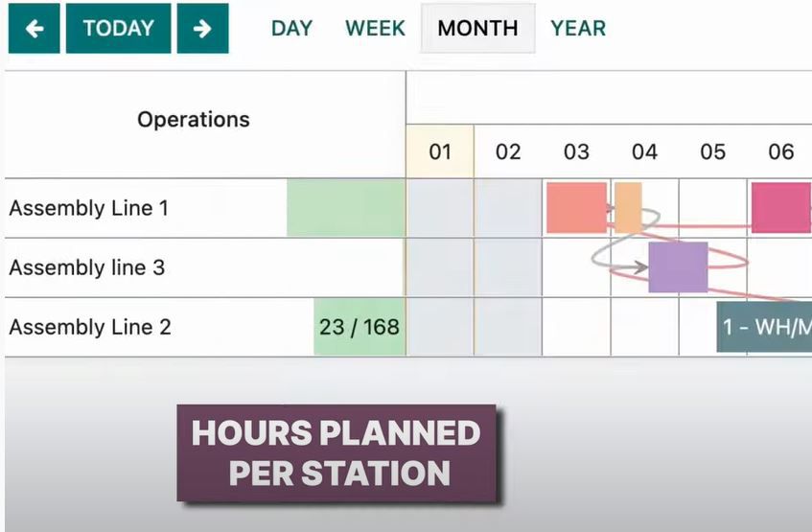The width and height of the screenshot is (812, 532).
Task: Select day 03 column header
Action: pos(576,151)
